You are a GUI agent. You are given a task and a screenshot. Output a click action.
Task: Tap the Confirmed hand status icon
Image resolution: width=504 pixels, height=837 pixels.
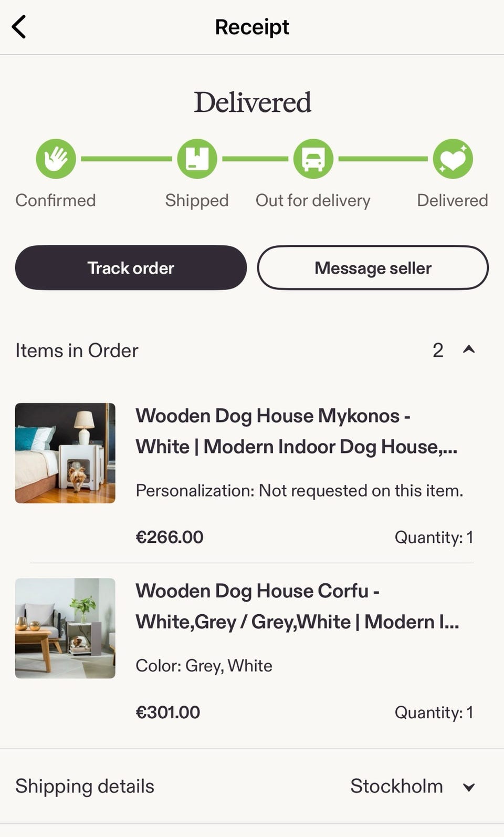click(56, 159)
